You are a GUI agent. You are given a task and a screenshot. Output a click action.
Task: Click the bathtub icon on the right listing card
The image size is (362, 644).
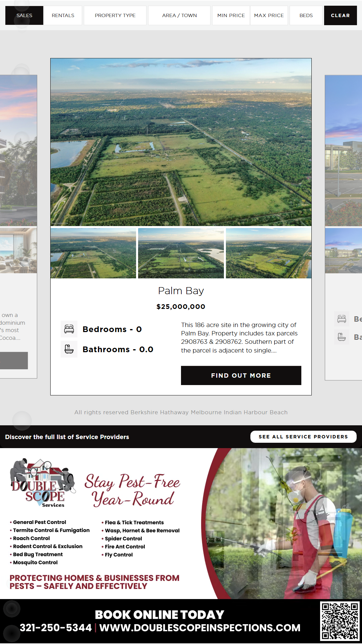[342, 337]
